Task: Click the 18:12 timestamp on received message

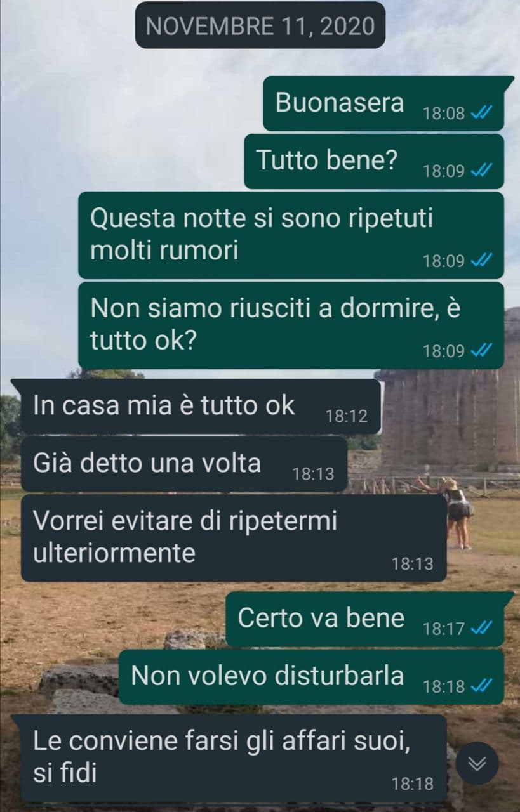Action: click(347, 416)
